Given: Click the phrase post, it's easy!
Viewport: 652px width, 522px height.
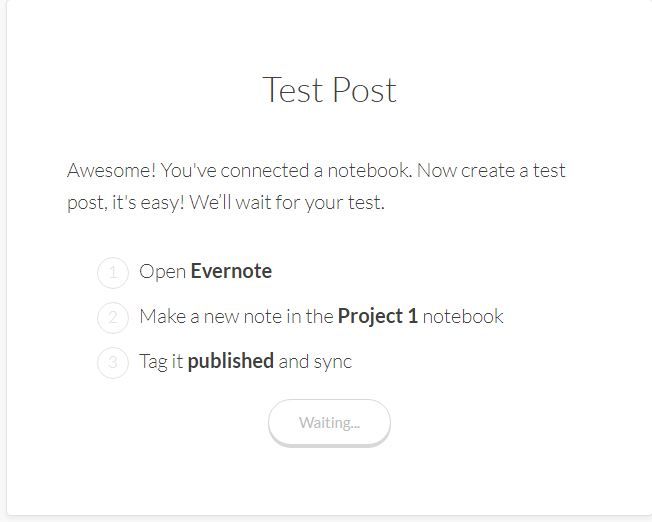Looking at the screenshot, I should coord(126,203).
